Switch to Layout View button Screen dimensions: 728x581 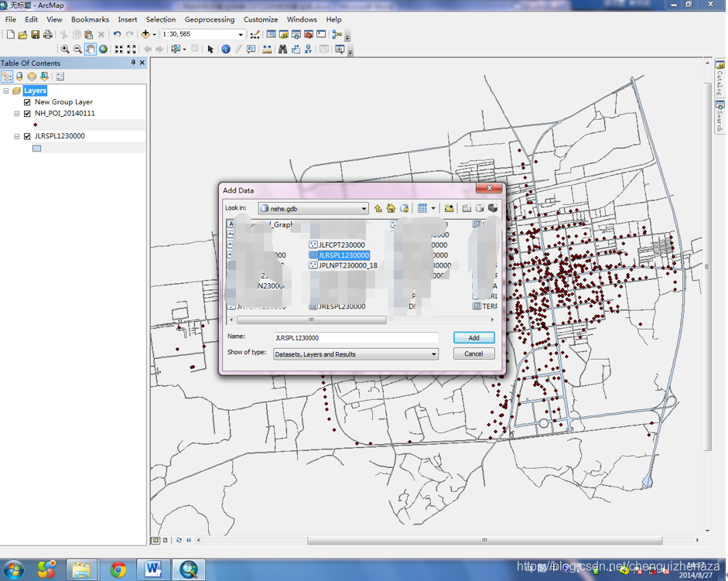tap(166, 540)
